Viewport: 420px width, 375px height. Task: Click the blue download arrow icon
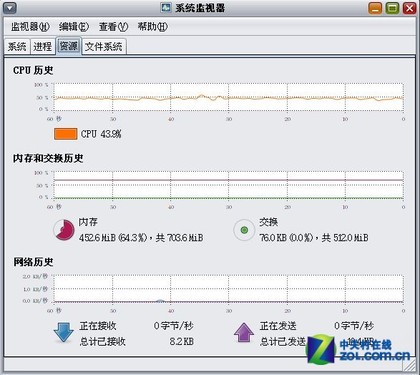[63, 332]
